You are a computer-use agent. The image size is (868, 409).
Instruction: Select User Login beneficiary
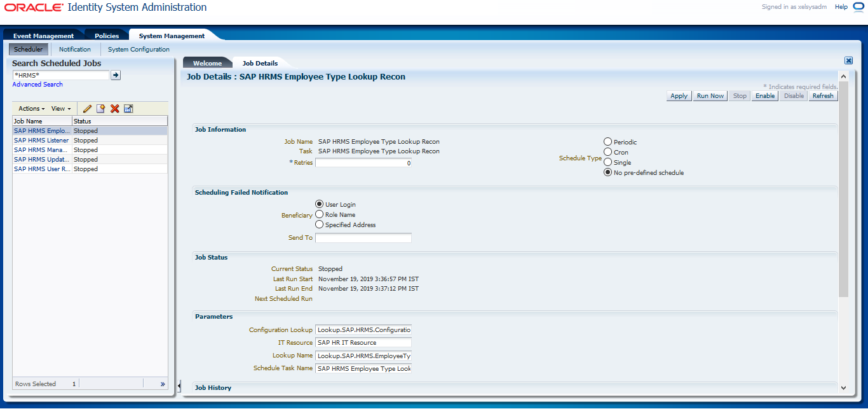(x=320, y=204)
